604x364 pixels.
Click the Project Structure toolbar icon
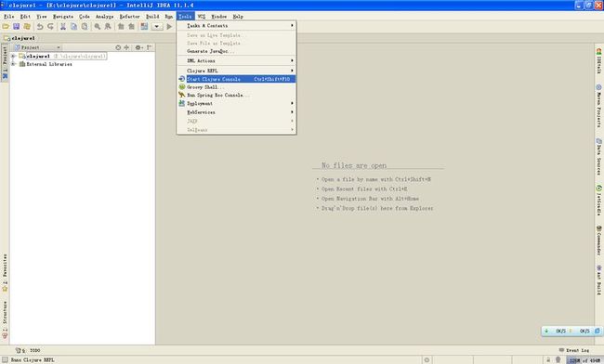click(x=144, y=27)
